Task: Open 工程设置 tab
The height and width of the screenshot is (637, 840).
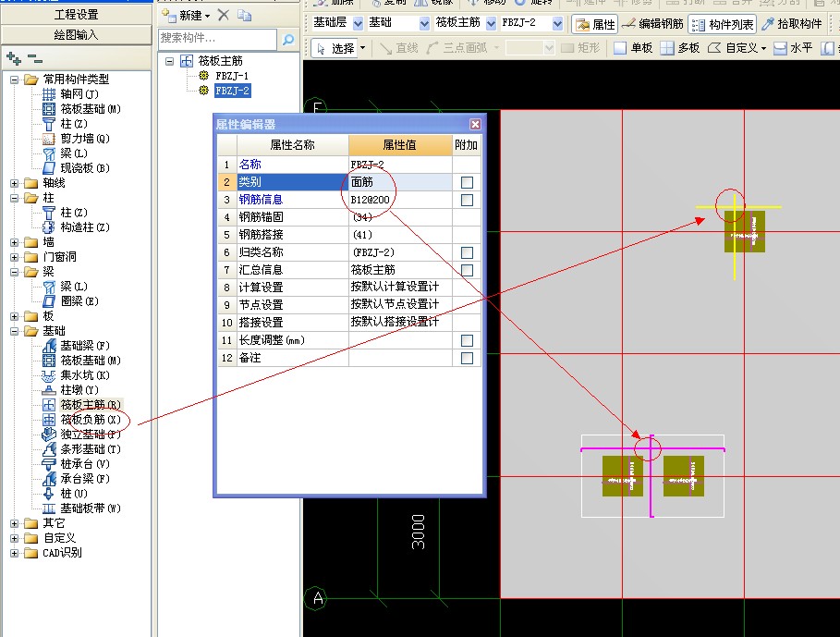Action: [x=76, y=15]
